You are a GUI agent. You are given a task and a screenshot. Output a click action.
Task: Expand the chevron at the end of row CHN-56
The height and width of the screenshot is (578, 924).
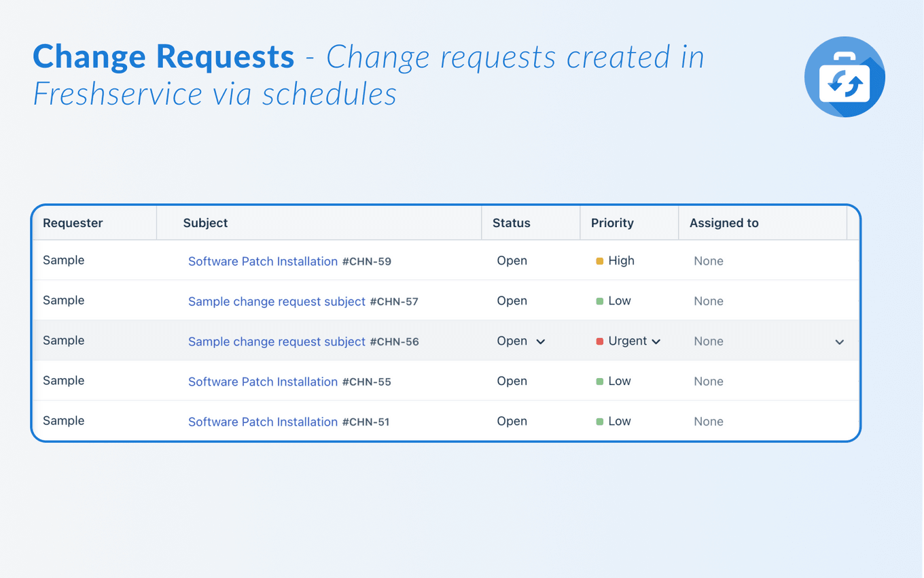[839, 342]
